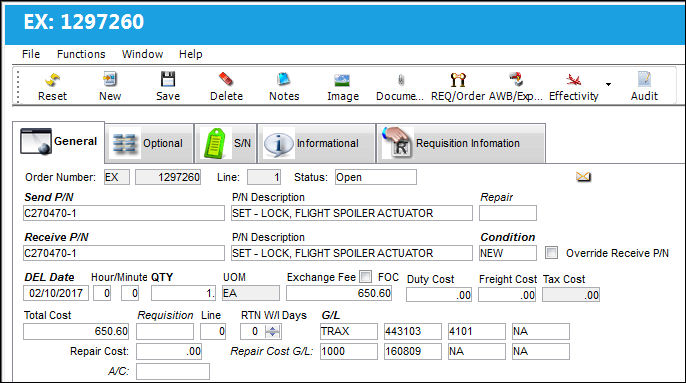Click the Total Cost field
This screenshot has width=686, height=383.
pos(76,331)
